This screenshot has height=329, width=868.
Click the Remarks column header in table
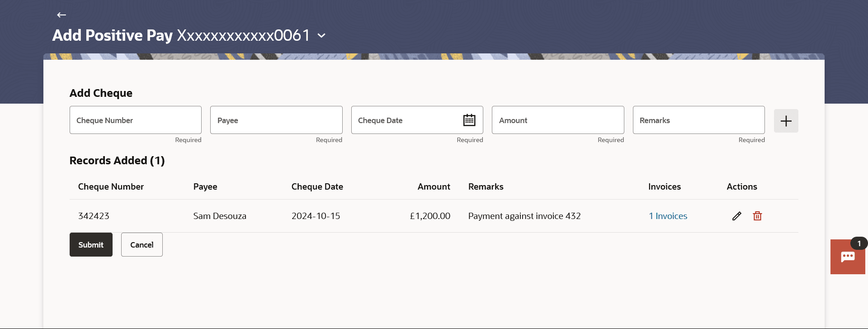click(x=486, y=186)
